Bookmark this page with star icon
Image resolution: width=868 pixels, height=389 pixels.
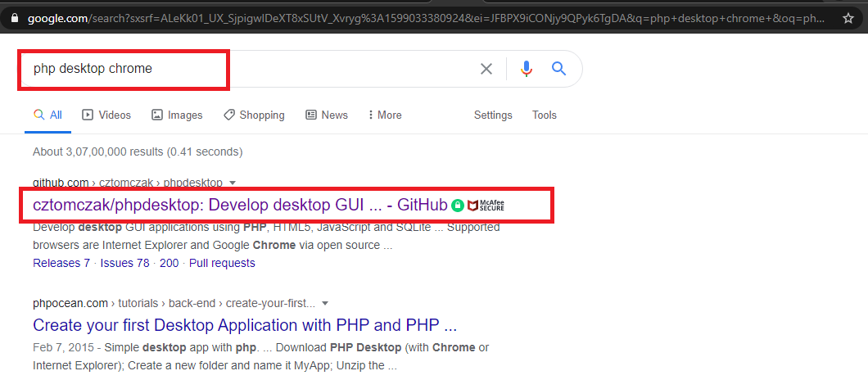click(x=848, y=17)
